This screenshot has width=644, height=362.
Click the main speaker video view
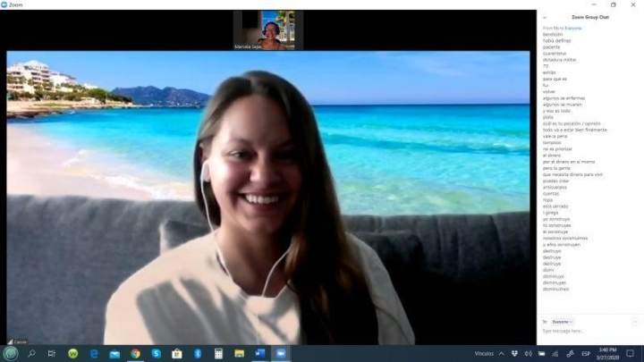click(x=268, y=197)
